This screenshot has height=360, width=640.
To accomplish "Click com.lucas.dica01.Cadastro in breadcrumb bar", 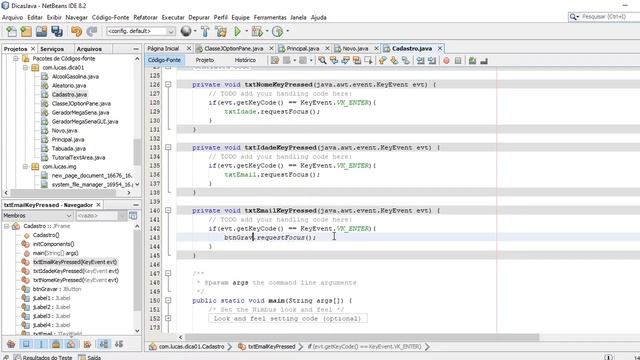I will (191, 347).
